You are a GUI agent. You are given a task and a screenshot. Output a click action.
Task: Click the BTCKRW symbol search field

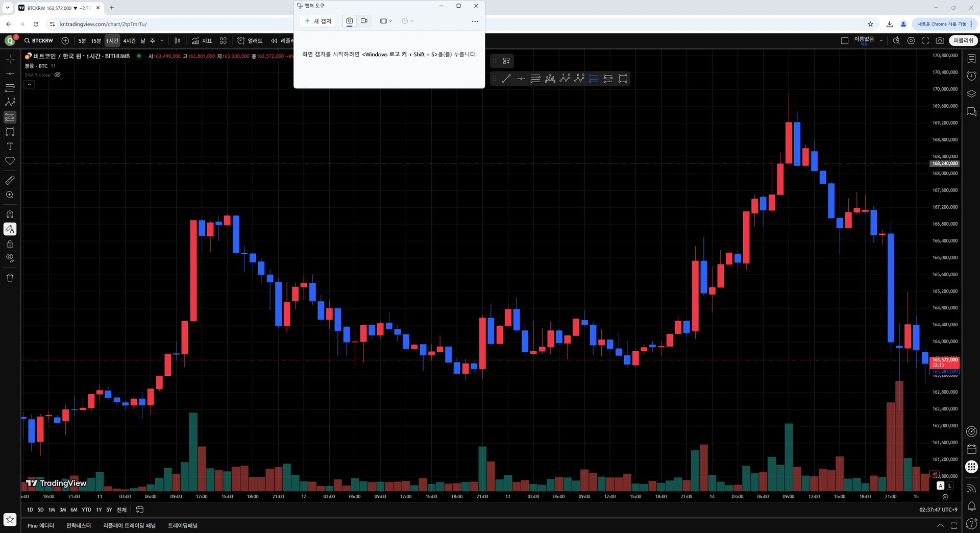(x=39, y=40)
